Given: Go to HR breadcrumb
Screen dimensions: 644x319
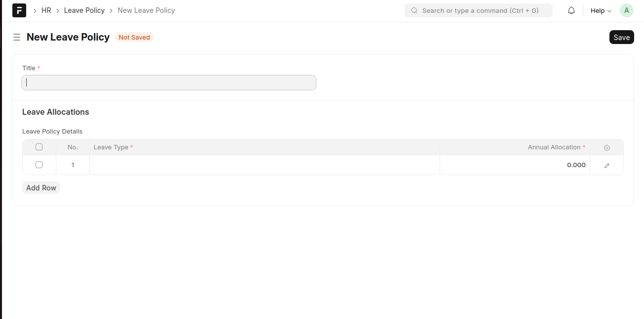Looking at the screenshot, I should click(46, 10).
